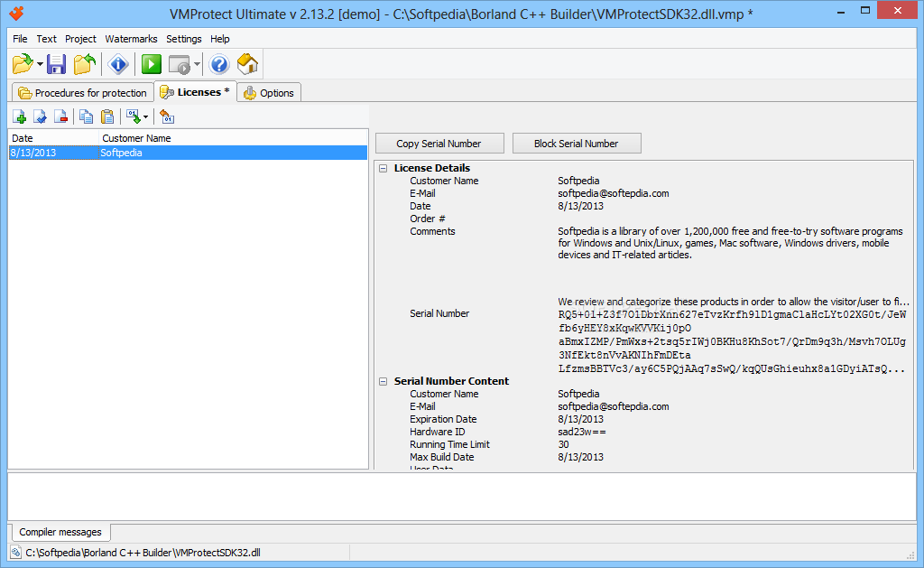Click the Serial Number field label
The height and width of the screenshot is (568, 924).
click(439, 313)
